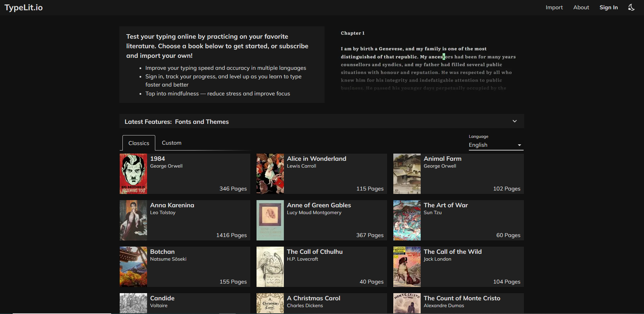Select the Anne of Green Gables cover
The image size is (644, 314).
[270, 220]
